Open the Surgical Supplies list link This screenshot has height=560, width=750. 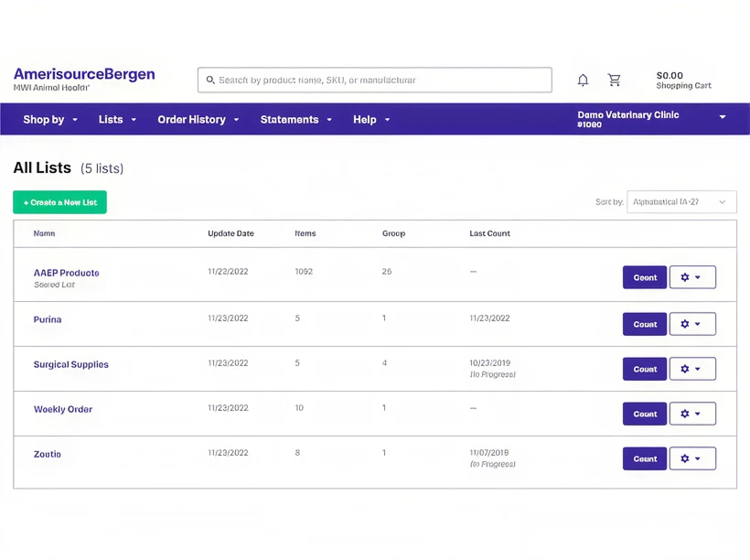(70, 365)
